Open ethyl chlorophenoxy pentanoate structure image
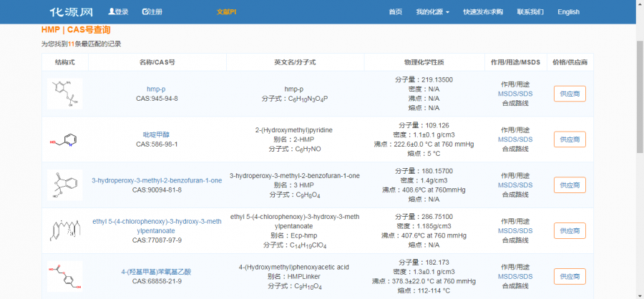 point(65,231)
